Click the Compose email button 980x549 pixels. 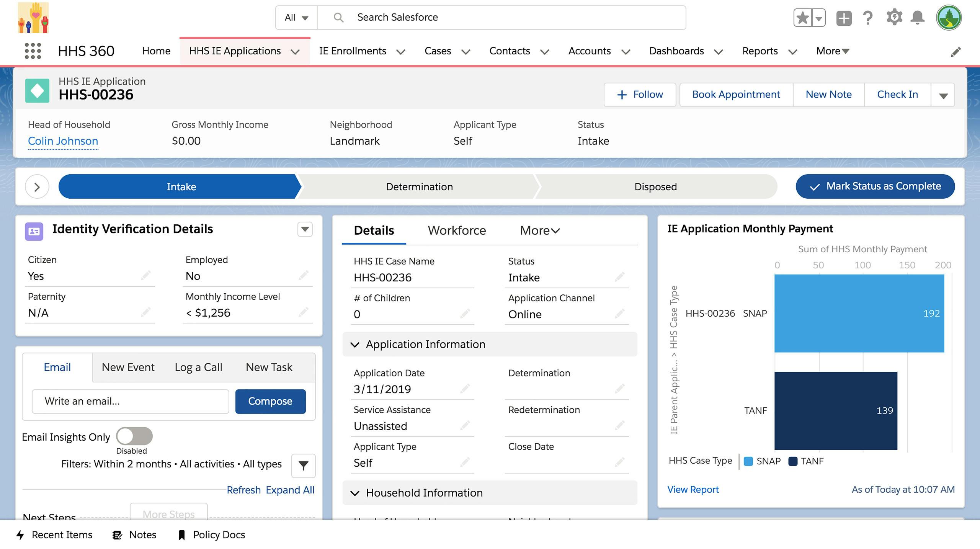click(x=270, y=401)
